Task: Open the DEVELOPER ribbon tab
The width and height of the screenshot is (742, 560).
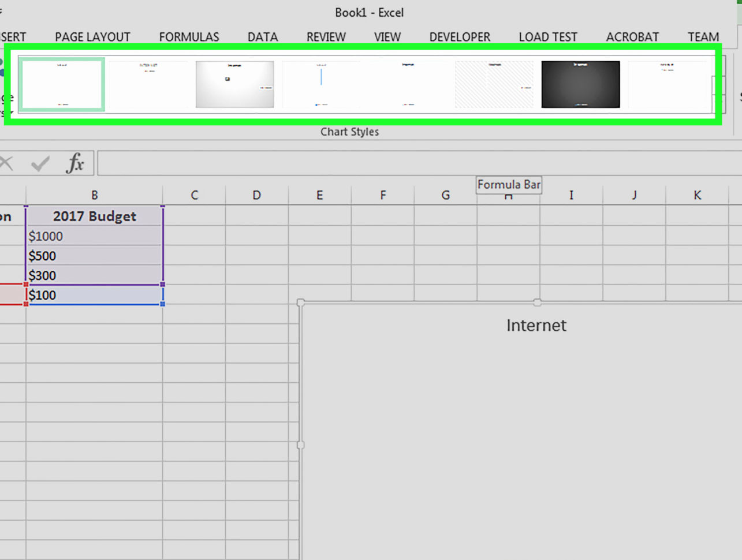Action: click(460, 36)
